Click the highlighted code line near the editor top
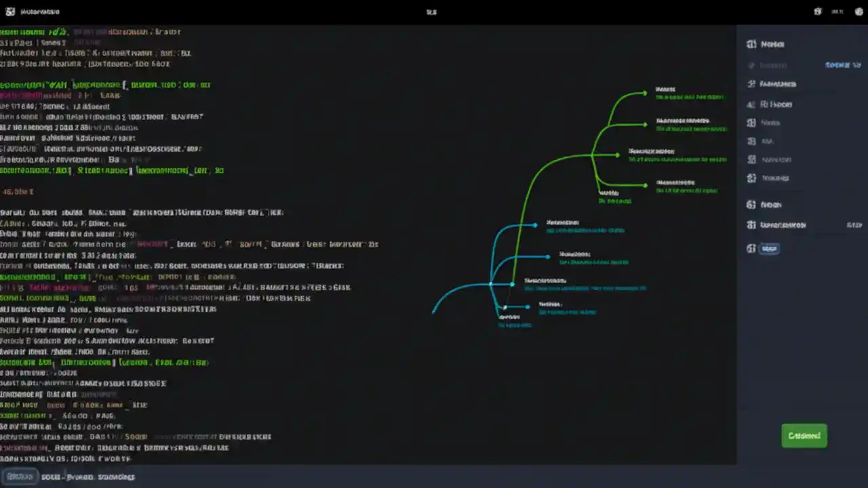The image size is (868, 488). pos(105,85)
